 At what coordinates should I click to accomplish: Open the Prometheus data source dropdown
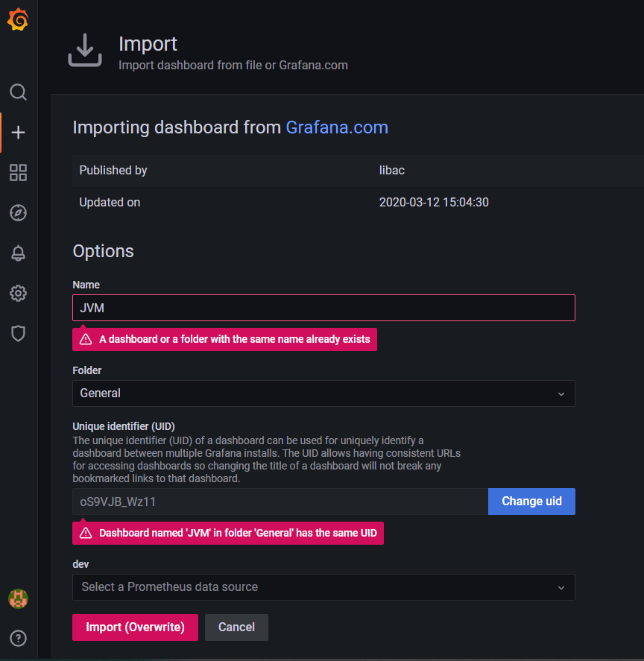[323, 586]
